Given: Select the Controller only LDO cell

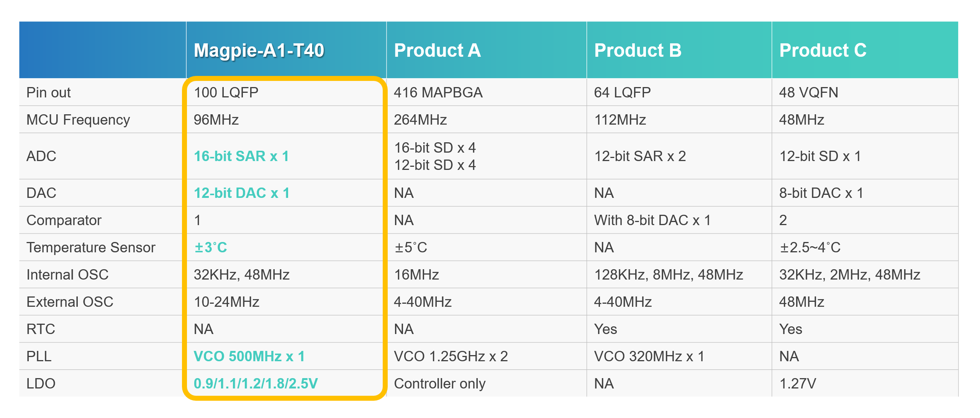Looking at the screenshot, I should click(439, 383).
